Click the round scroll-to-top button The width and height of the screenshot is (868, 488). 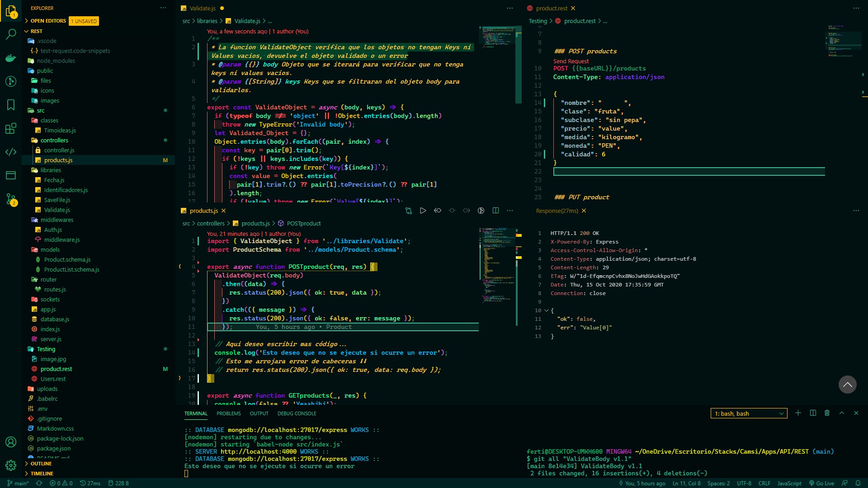[x=847, y=385]
